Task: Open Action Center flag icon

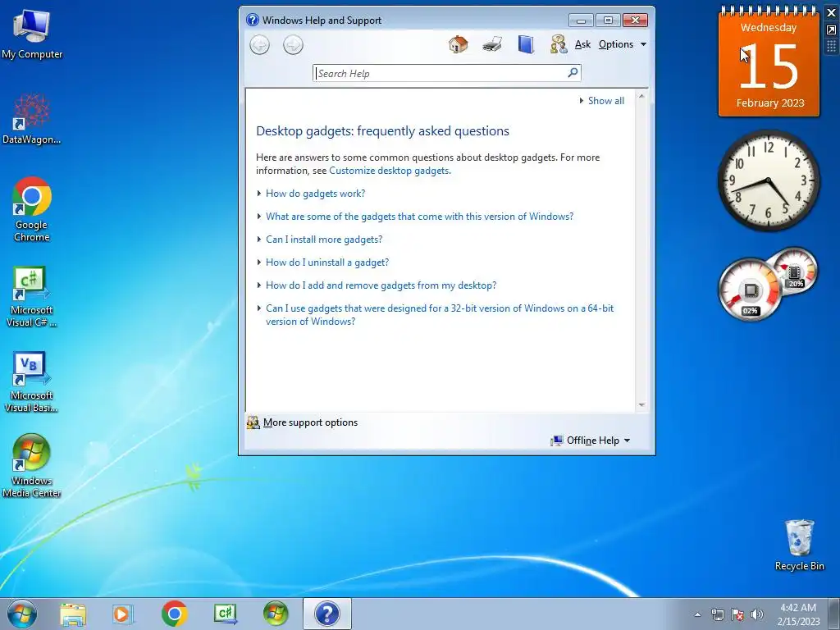Action: tap(737, 614)
